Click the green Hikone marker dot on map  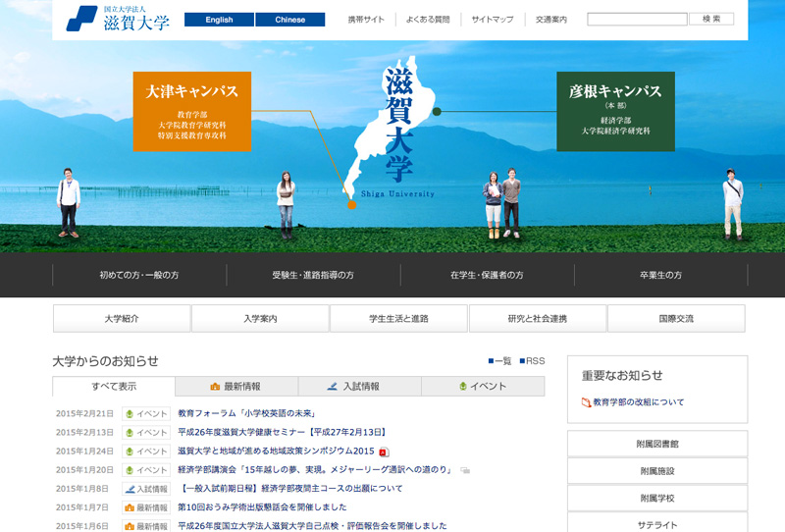437,112
